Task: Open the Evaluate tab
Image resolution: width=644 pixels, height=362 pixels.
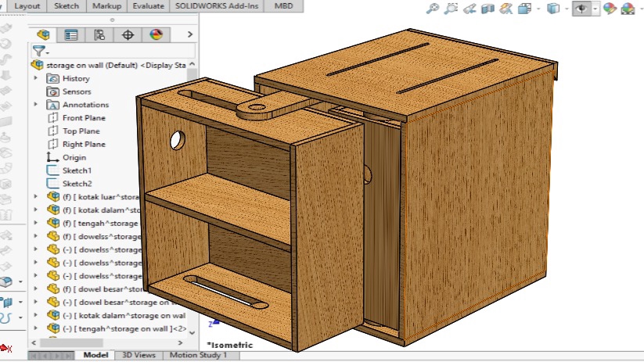Action: pyautogui.click(x=148, y=6)
